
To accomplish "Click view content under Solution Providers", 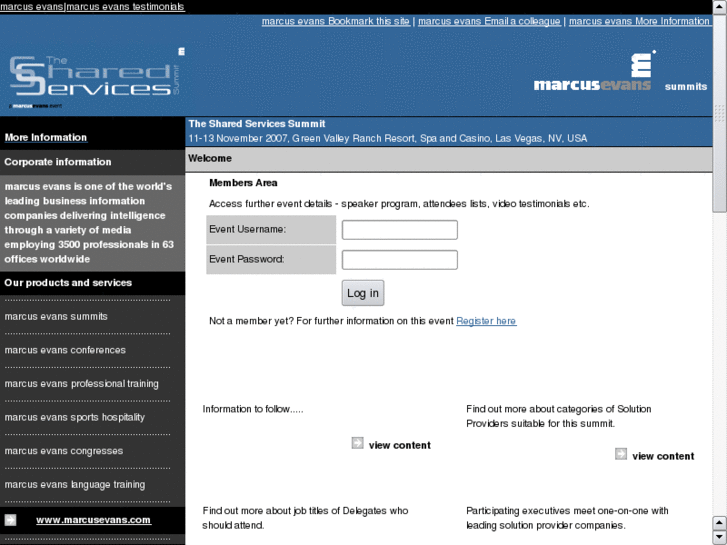I will coord(663,456).
